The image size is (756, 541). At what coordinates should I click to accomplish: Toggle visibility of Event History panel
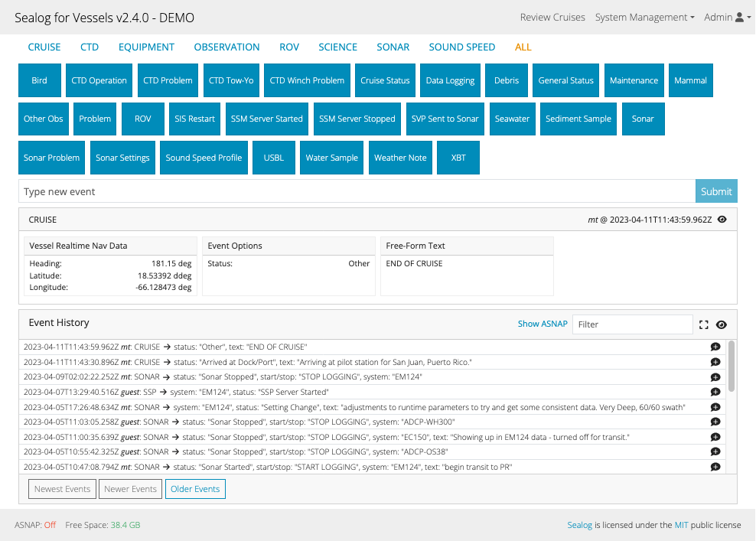click(x=721, y=324)
